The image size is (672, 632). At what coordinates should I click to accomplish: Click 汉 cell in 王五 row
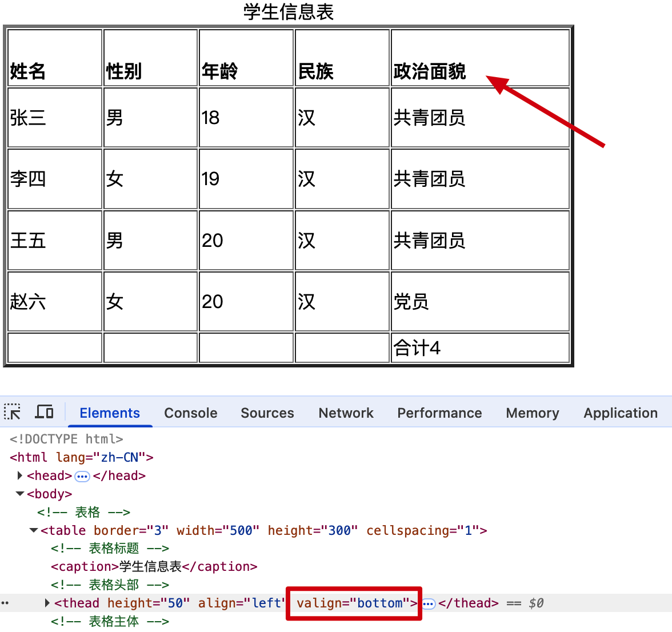pos(342,240)
